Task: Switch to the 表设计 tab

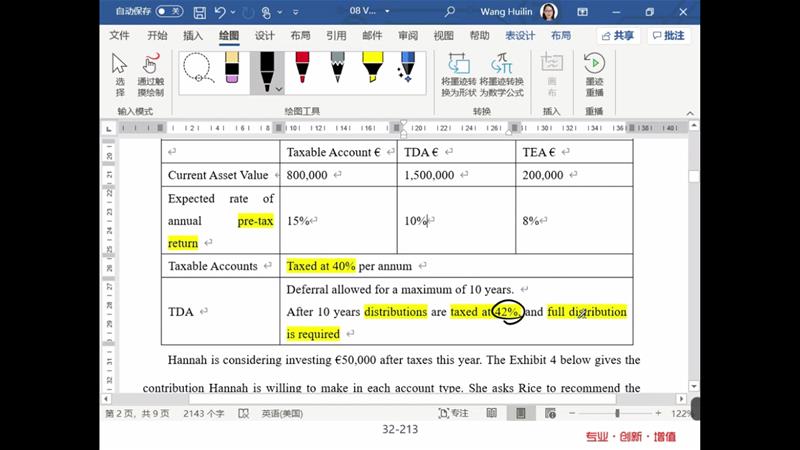Action: point(520,35)
